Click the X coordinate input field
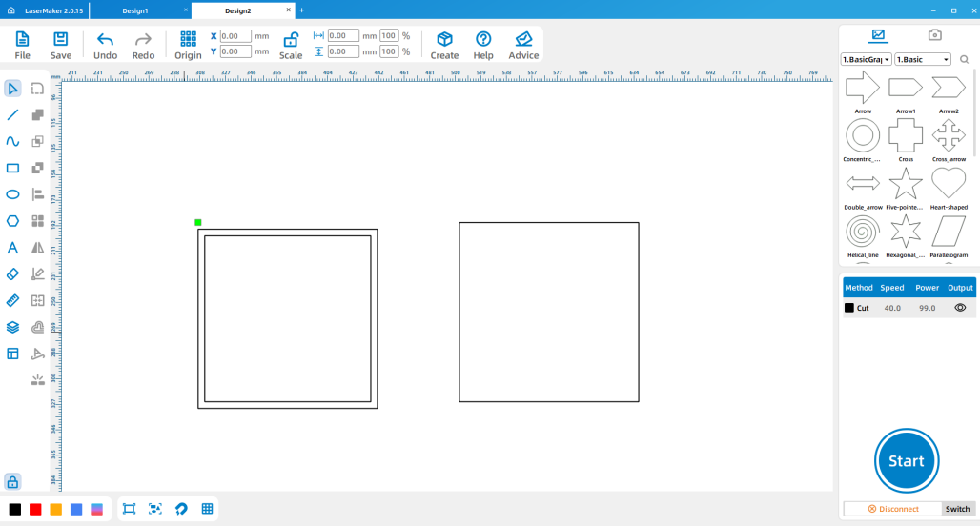 [x=235, y=36]
